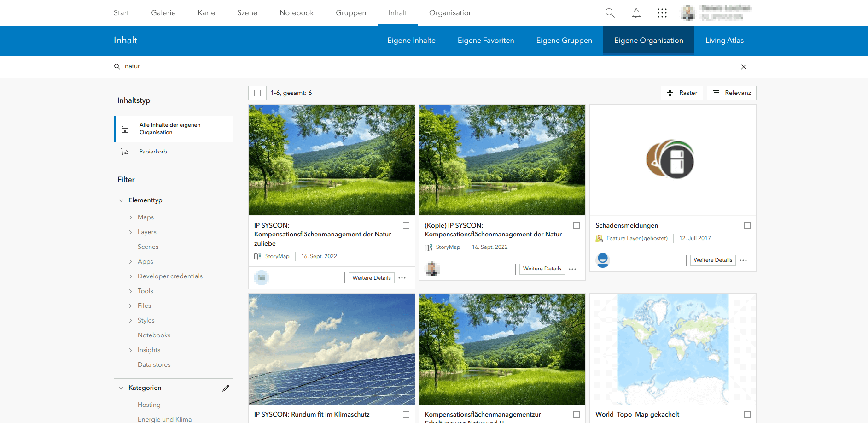
Task: Expand the Insights filter
Action: (x=131, y=350)
